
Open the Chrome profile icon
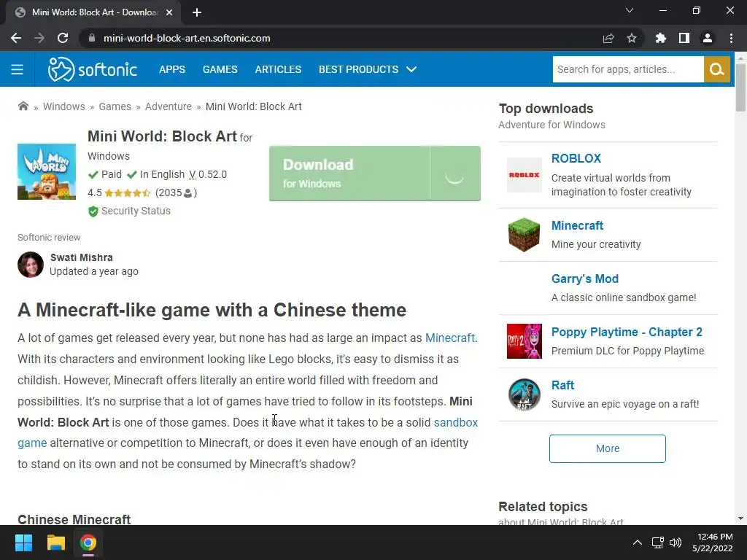(708, 38)
